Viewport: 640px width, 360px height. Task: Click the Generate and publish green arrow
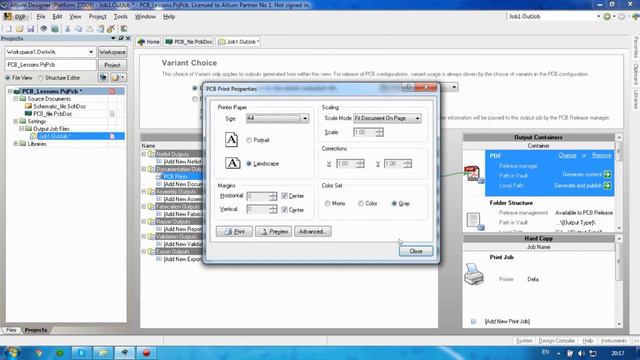607,186
